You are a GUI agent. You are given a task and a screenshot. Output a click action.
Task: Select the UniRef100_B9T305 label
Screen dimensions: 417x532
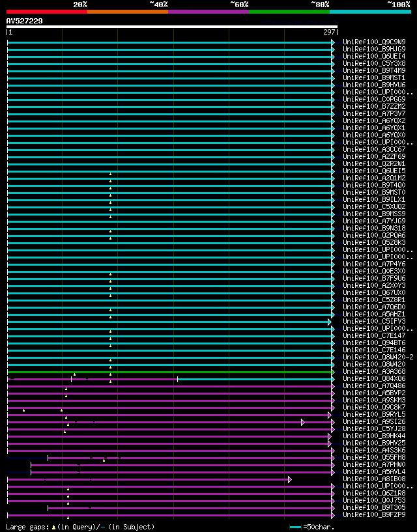(374, 507)
